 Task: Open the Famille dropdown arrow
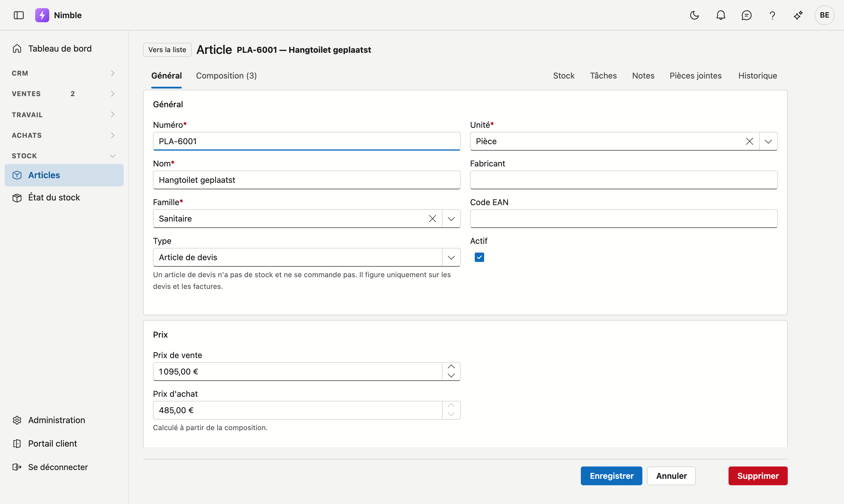(x=451, y=219)
